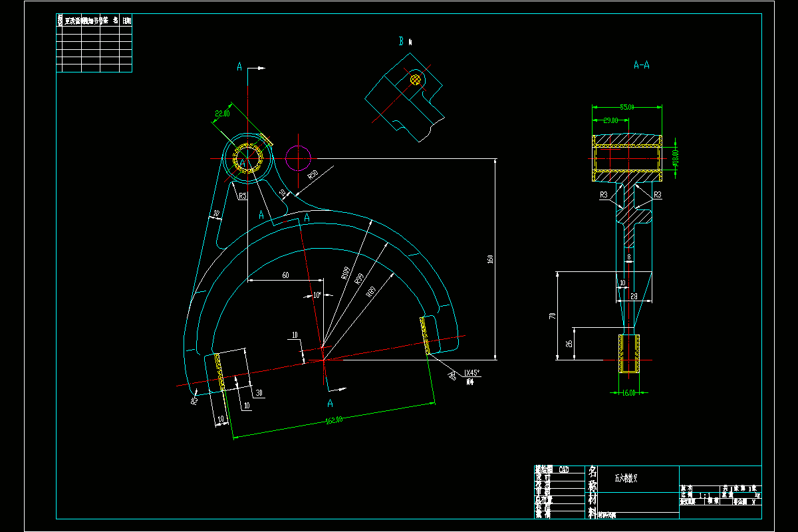Select the 28 dimension in section A-A

[x=634, y=296]
